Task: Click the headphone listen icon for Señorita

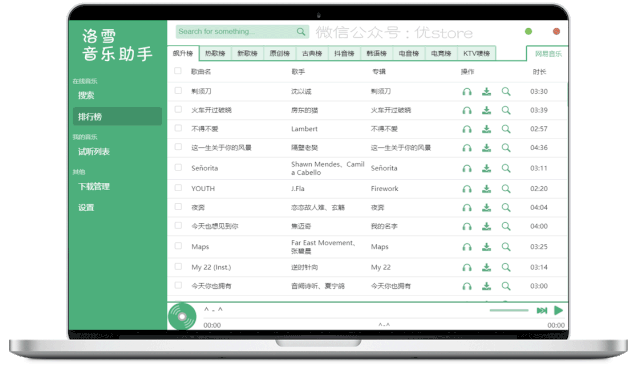Action: [467, 168]
